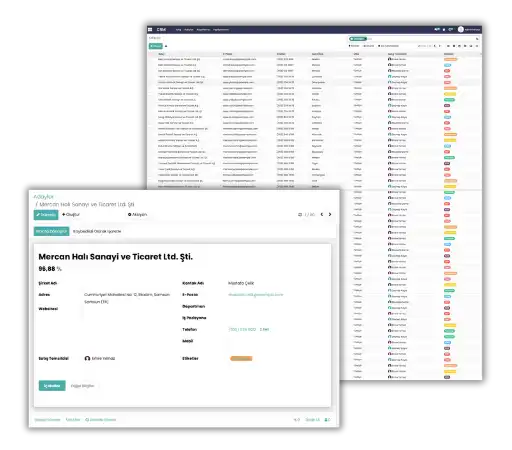Viewport: 512px width, 450px height.
Task: Click the Mustafa Çelik email address link
Action: point(256,295)
